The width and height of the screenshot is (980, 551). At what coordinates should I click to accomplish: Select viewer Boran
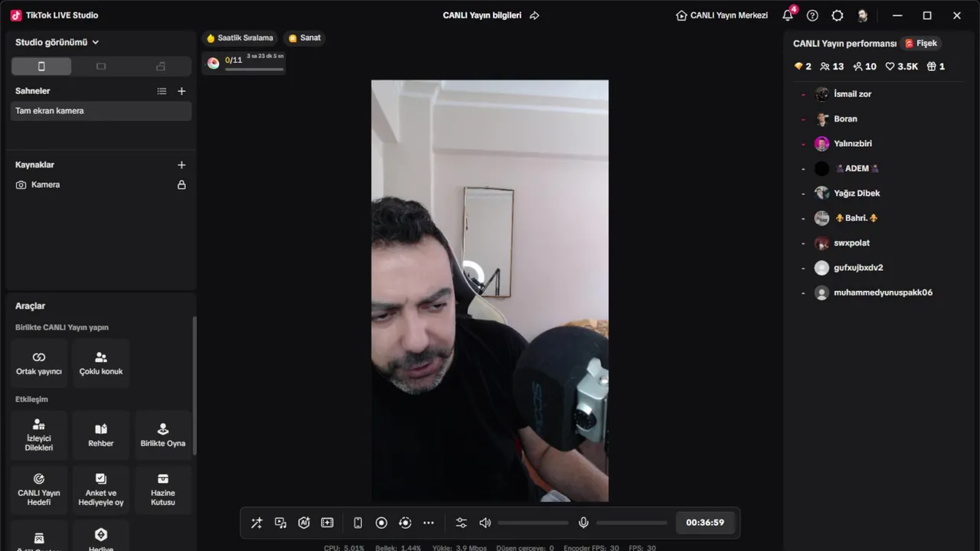pyautogui.click(x=880, y=119)
